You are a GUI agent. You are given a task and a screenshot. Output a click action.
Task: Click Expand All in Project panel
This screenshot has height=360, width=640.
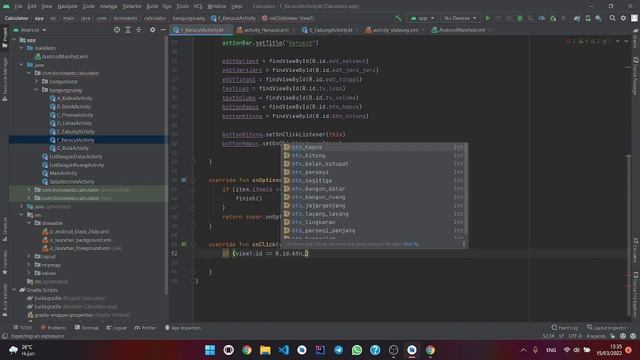pyautogui.click(x=128, y=30)
